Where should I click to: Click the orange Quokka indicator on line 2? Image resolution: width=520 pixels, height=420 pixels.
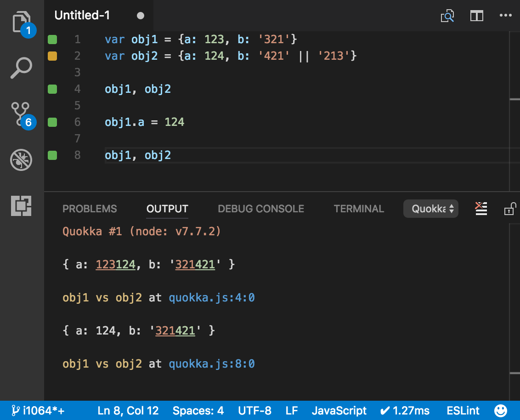[52, 56]
